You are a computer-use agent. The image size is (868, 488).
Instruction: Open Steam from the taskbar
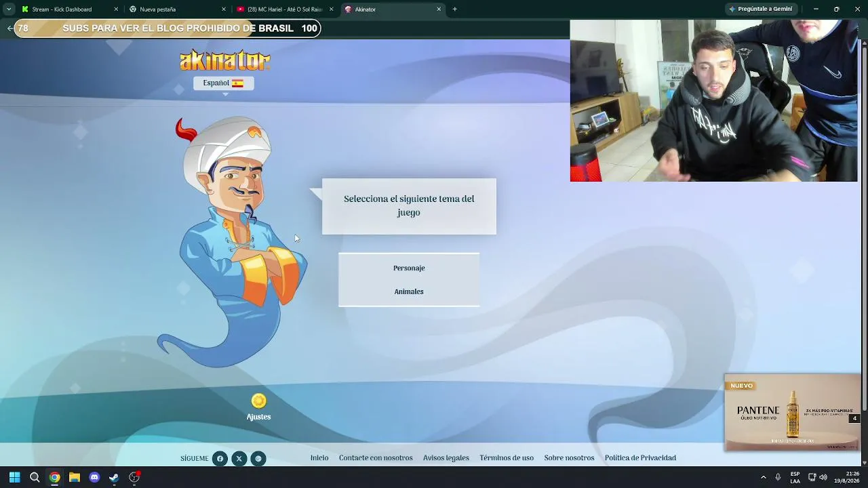pos(114,477)
